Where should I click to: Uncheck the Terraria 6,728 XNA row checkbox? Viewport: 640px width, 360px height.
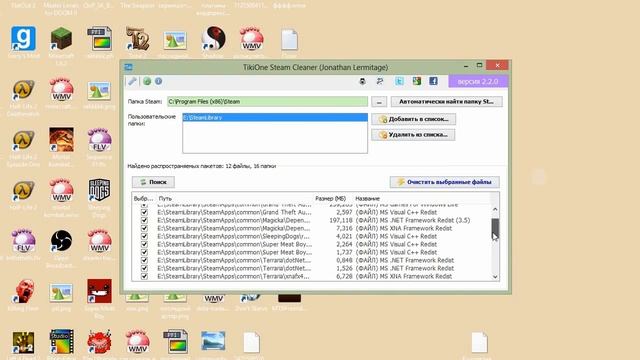[144, 276]
